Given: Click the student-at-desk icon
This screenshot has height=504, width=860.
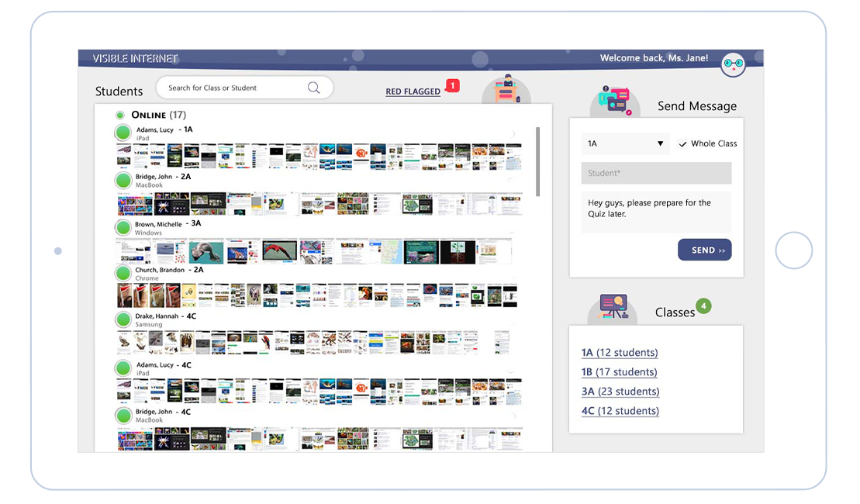Looking at the screenshot, I should 506,89.
